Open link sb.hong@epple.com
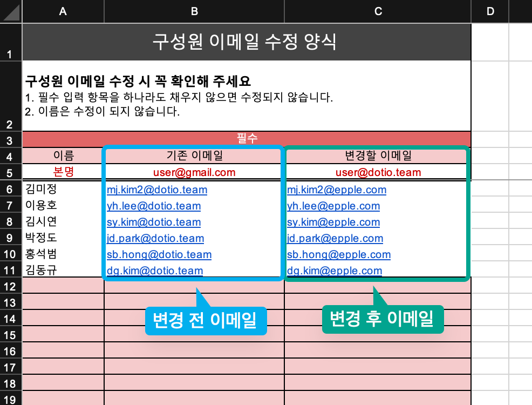 tap(339, 255)
